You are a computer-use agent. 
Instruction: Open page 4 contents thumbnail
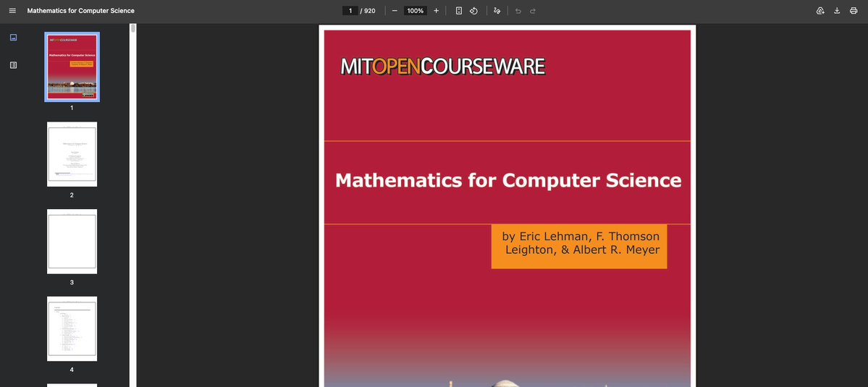coord(72,329)
